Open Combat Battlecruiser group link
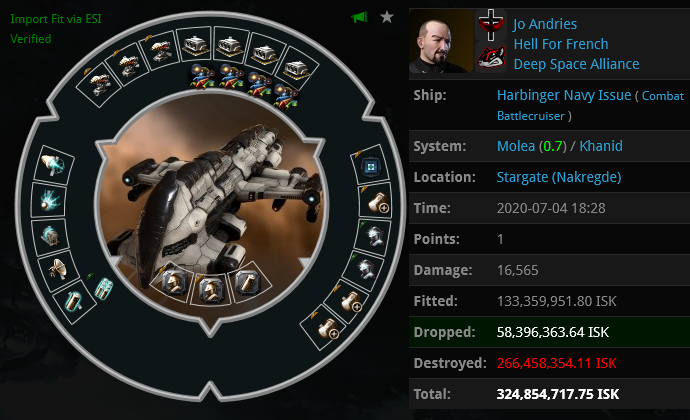 click(591, 106)
